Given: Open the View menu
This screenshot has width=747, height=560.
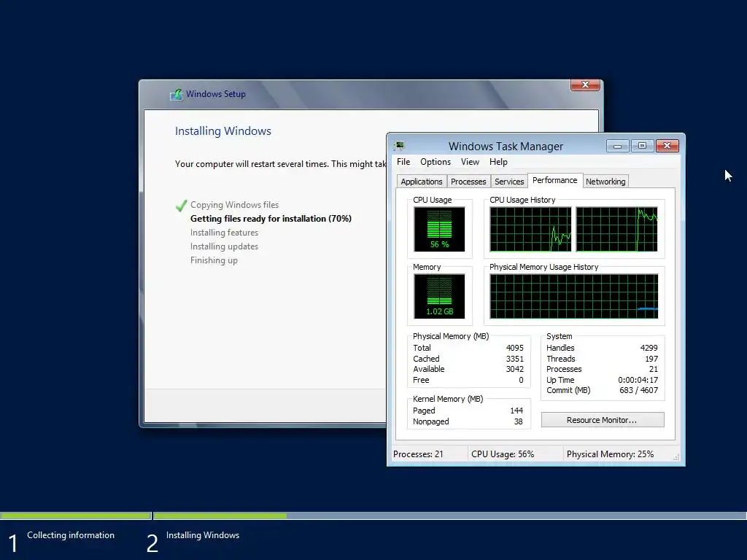Looking at the screenshot, I should pos(470,162).
